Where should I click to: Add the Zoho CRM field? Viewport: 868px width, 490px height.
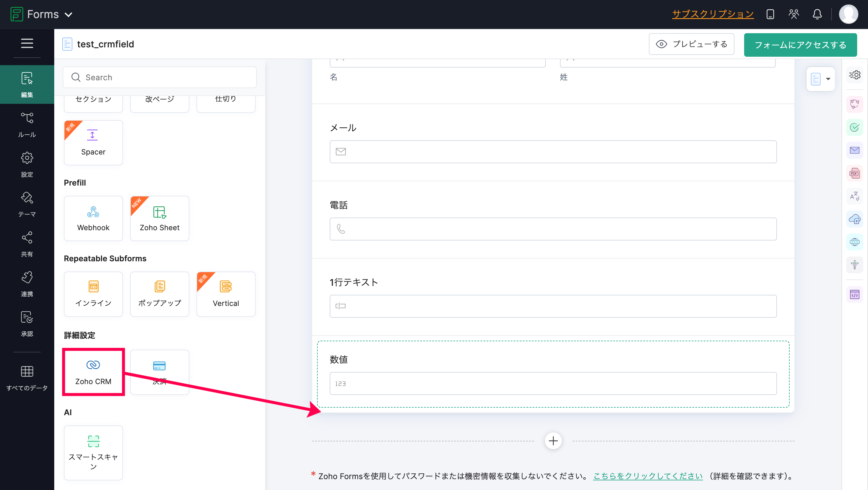coord(93,372)
